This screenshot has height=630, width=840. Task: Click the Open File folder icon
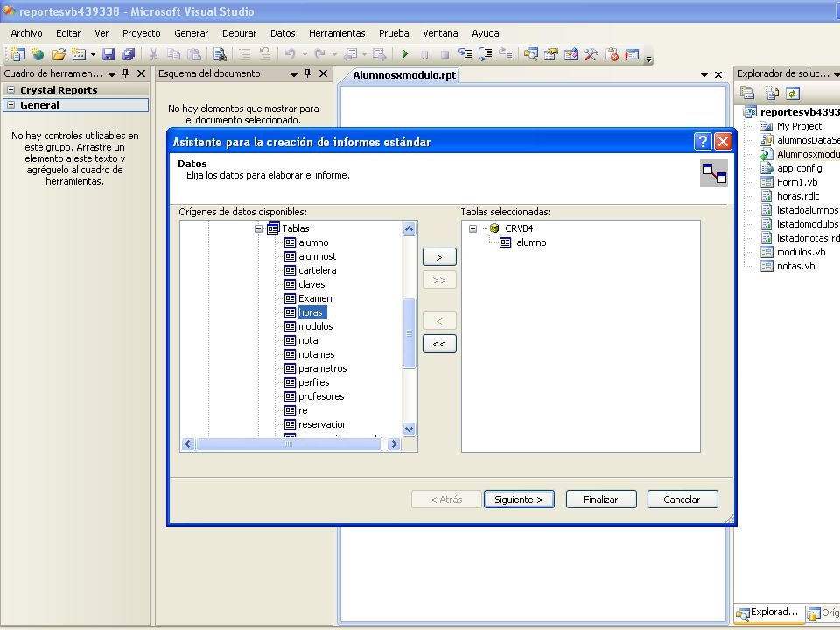(59, 54)
